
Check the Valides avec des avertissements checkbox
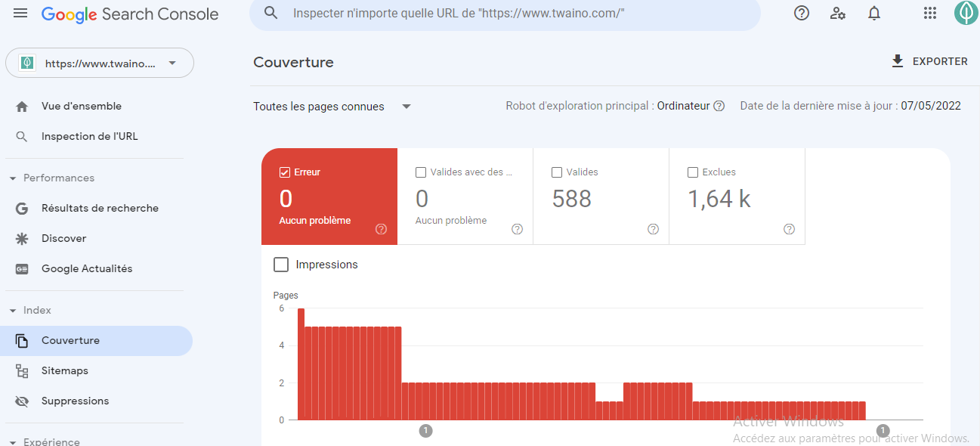(x=421, y=172)
